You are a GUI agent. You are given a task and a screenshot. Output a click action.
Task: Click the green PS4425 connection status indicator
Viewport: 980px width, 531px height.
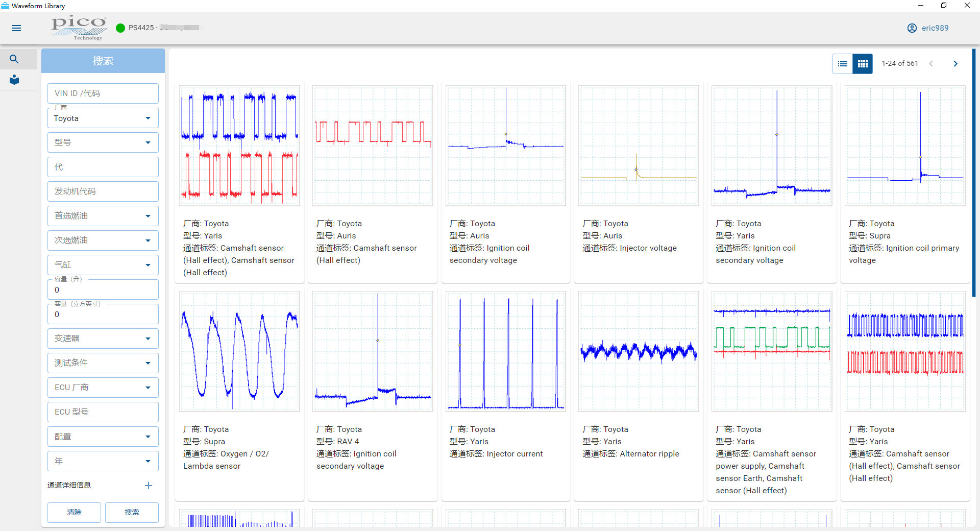pos(120,28)
